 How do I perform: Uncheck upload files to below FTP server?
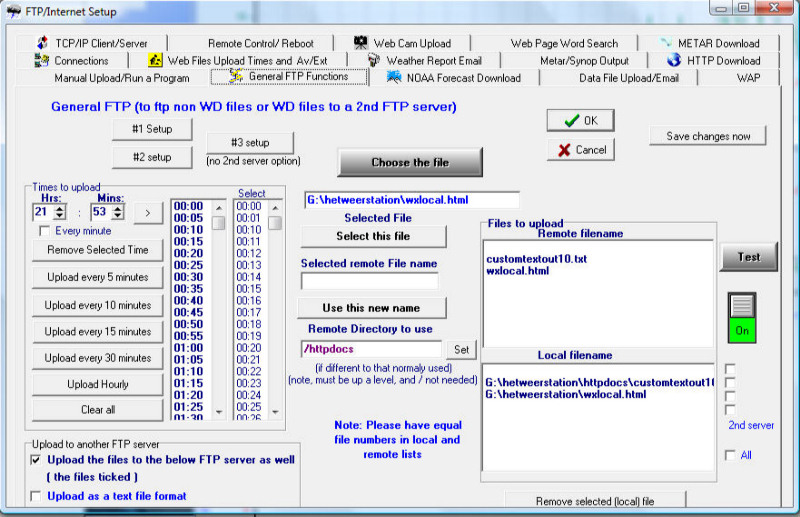pyautogui.click(x=37, y=460)
